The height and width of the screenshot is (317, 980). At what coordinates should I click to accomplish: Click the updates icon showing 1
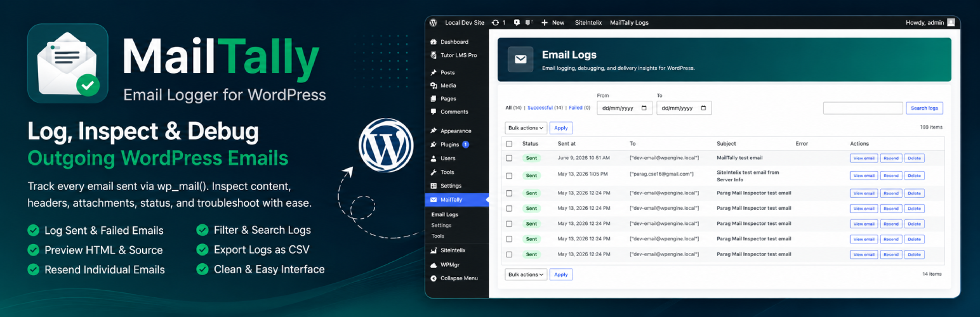tap(496, 22)
